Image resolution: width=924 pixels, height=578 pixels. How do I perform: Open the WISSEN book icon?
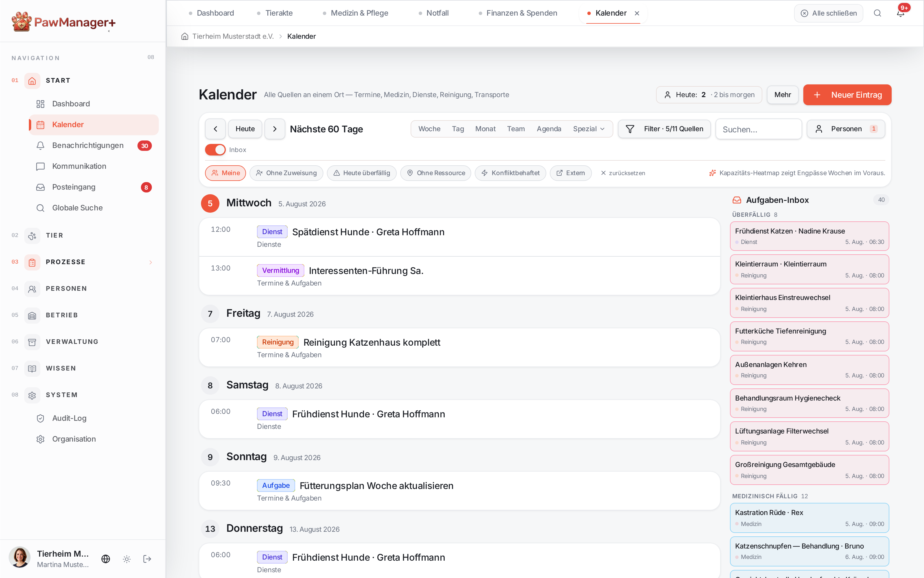32,368
